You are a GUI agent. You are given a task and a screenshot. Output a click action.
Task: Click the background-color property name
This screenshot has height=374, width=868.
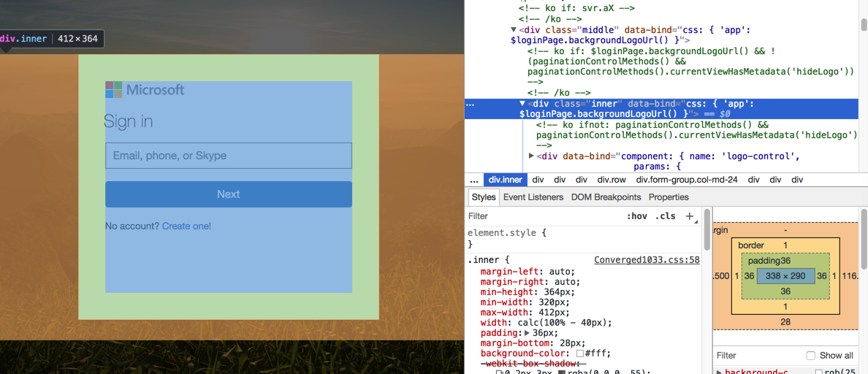(x=520, y=354)
